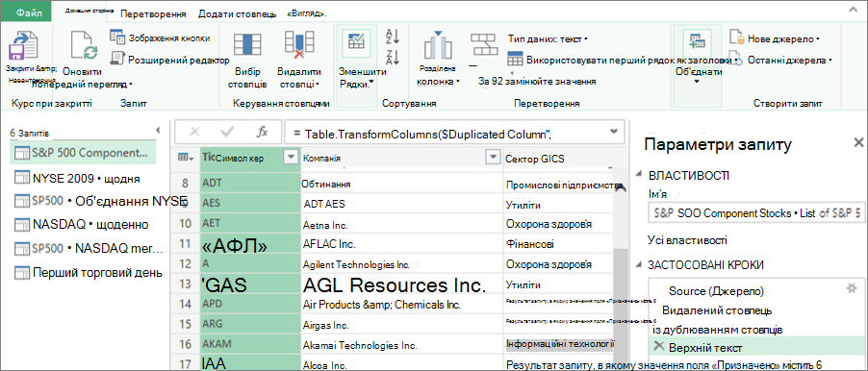This screenshot has height=371, width=868.
Task: Switch to the Перетворення tab
Action: click(153, 13)
